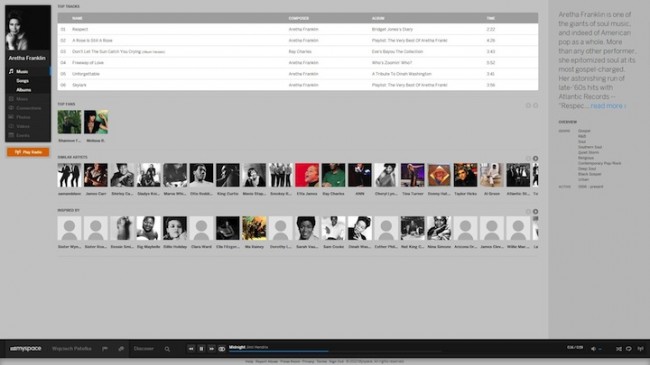Open the read more link in the biography
This screenshot has width=650, height=365.
click(x=608, y=106)
